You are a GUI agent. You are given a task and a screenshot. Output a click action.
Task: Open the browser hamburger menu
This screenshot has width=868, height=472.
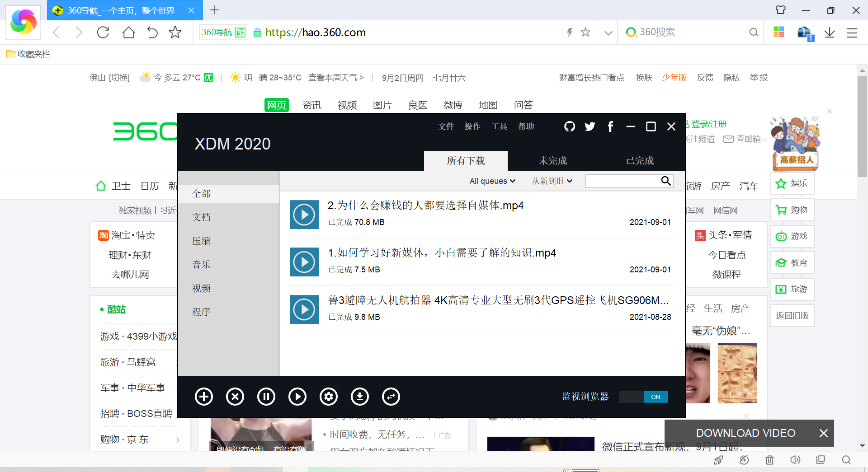tap(852, 33)
